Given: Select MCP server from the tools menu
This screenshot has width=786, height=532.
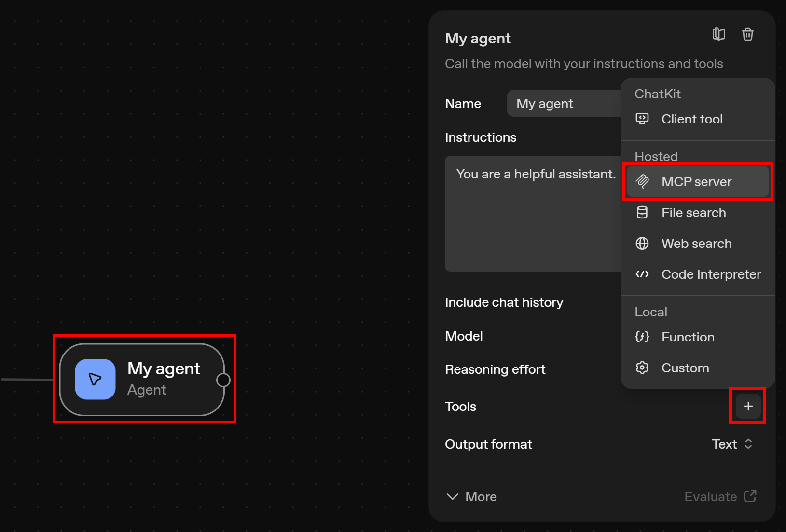Looking at the screenshot, I should click(x=697, y=182).
